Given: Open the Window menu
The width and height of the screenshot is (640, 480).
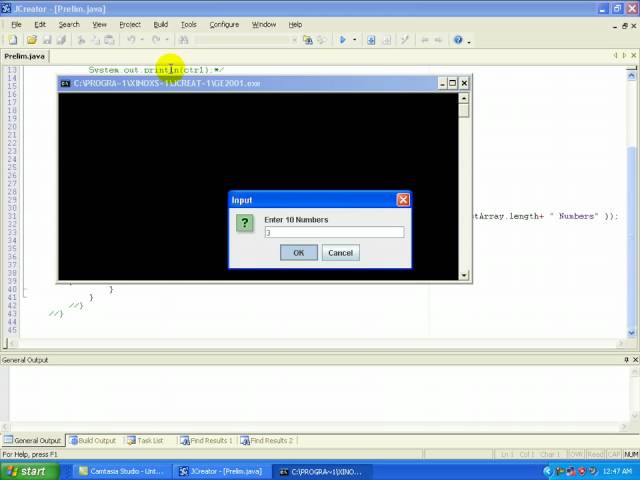Looking at the screenshot, I should [x=264, y=24].
